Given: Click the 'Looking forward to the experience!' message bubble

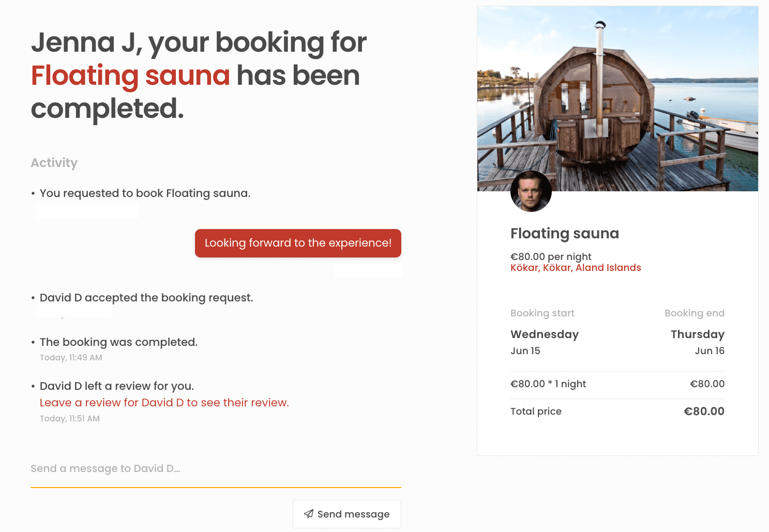Looking at the screenshot, I should point(298,243).
